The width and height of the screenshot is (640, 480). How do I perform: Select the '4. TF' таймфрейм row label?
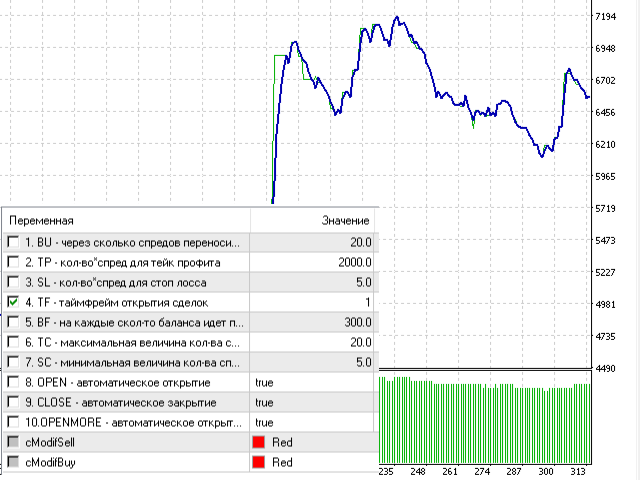point(117,302)
